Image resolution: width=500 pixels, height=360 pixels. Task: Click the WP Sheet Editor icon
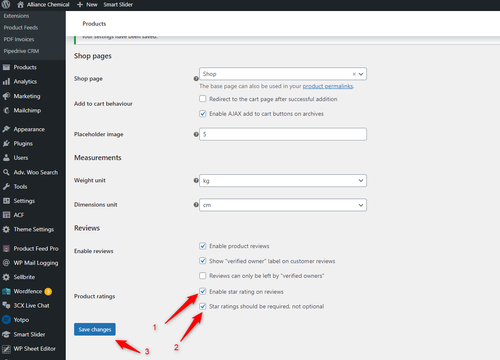click(x=6, y=349)
